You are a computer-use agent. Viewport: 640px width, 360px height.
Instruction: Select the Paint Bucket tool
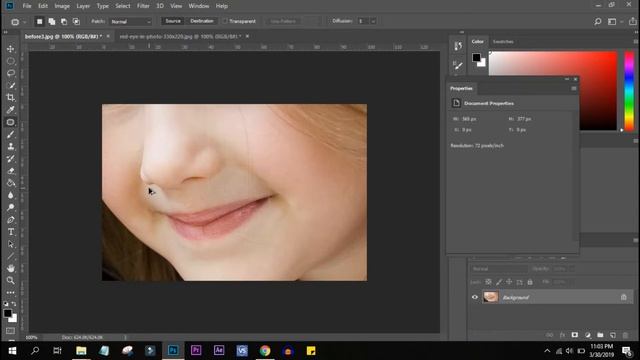(11, 183)
